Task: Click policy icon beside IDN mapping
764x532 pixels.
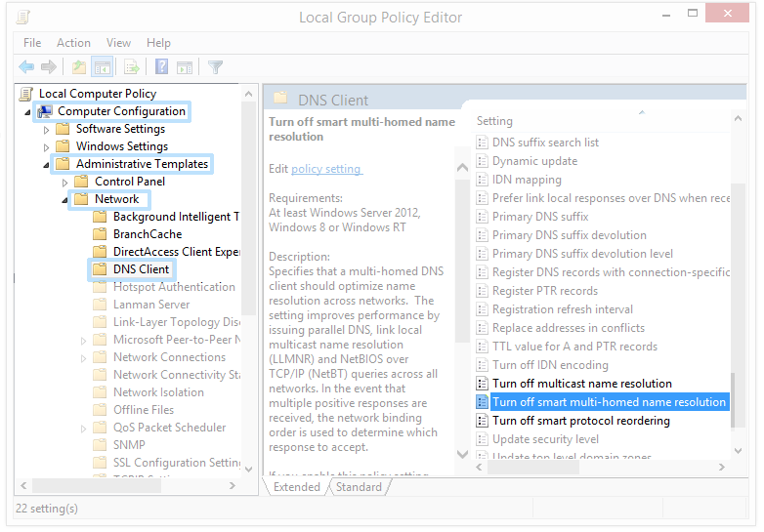Action: tap(482, 180)
